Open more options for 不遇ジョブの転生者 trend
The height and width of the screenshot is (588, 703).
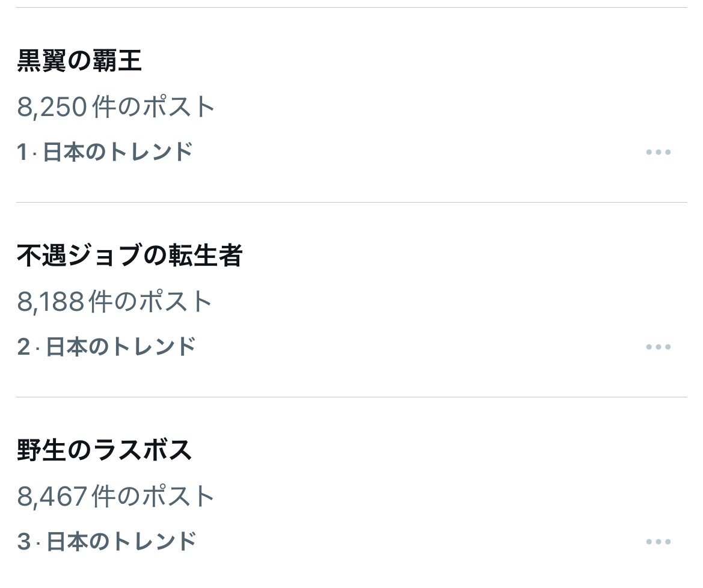(x=658, y=347)
